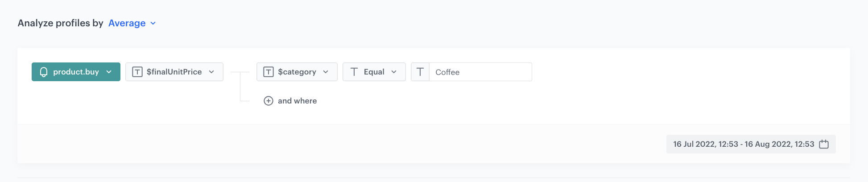The width and height of the screenshot is (868, 182).
Task: Open the calendar icon for date range
Action: click(824, 144)
